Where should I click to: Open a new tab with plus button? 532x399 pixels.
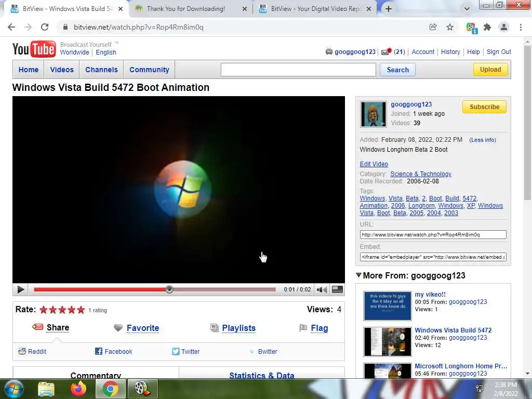pyautogui.click(x=389, y=9)
